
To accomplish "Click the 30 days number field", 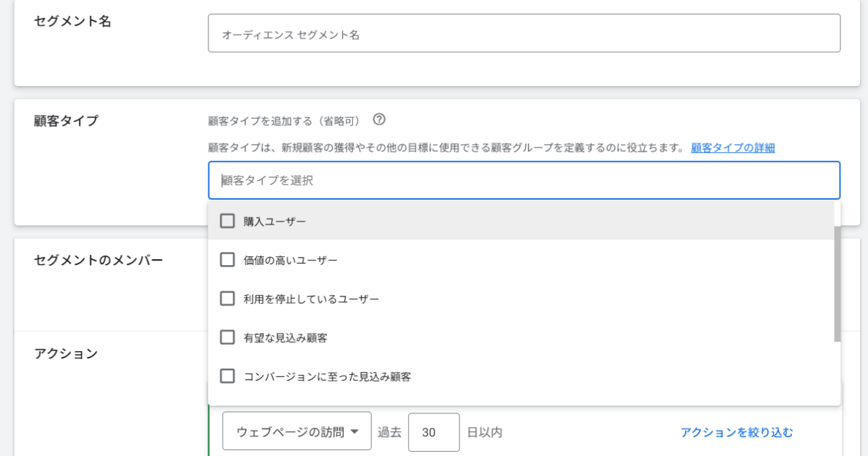I will [433, 432].
